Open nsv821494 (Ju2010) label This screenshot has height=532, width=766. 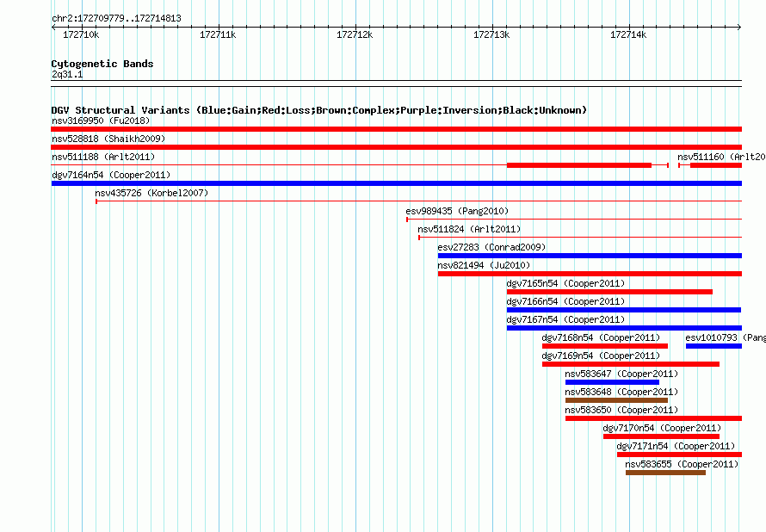[x=484, y=265]
